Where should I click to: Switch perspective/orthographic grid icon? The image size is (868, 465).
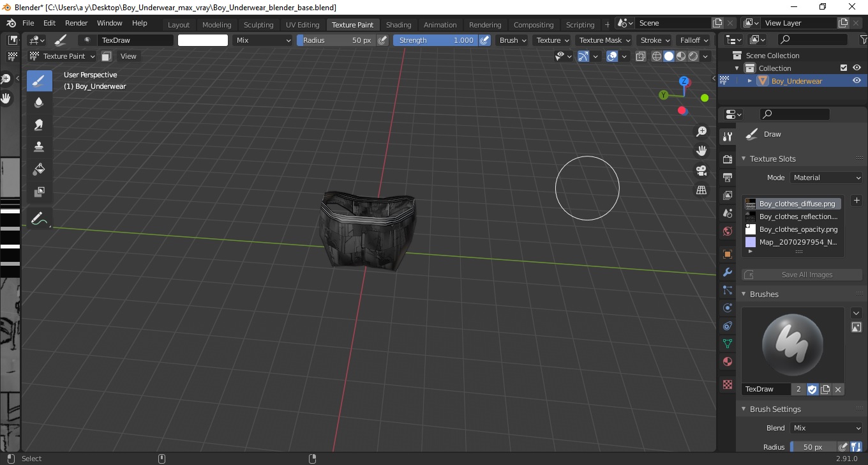click(701, 190)
